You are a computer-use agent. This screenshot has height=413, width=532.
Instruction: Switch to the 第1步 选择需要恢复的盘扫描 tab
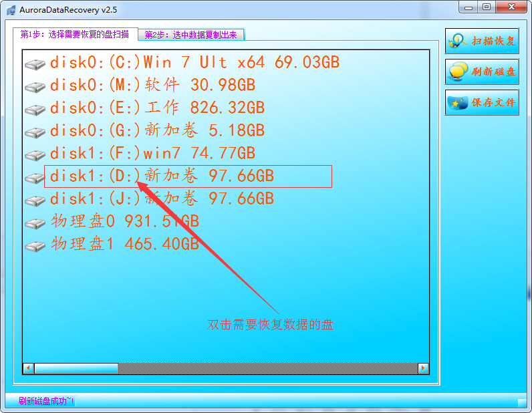pos(75,34)
